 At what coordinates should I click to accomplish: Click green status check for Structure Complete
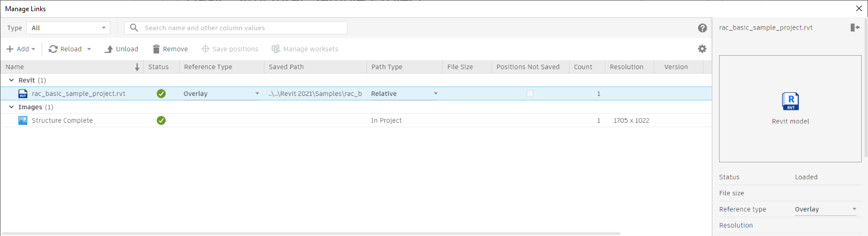161,120
